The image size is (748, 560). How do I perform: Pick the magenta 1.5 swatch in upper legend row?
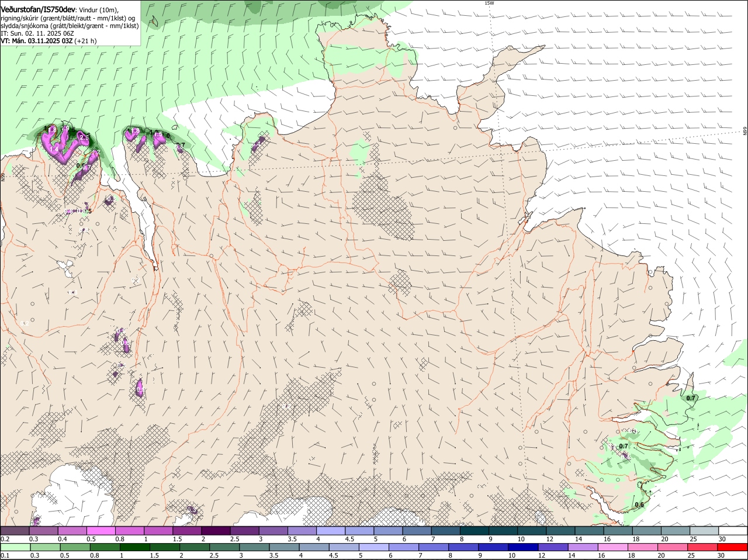pos(187,531)
